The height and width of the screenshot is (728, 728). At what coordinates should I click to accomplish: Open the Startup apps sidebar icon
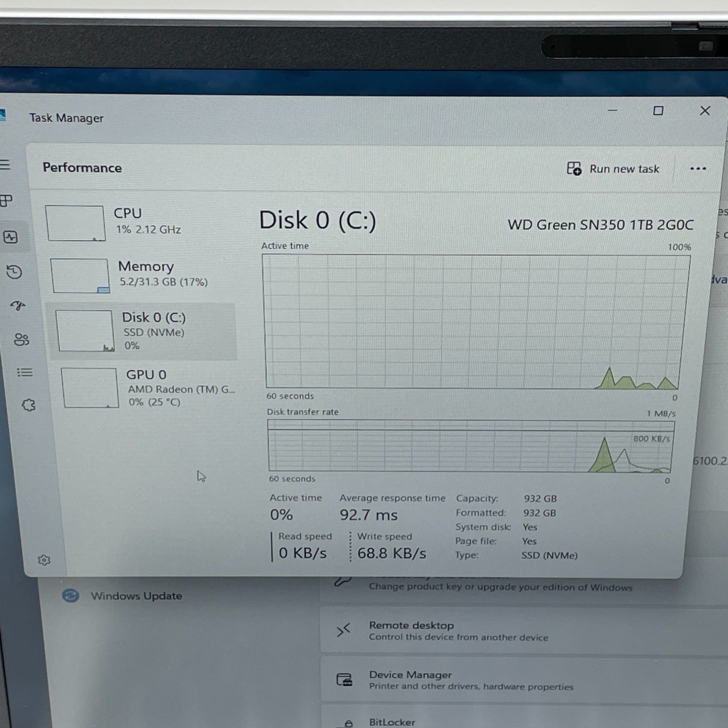[18, 305]
